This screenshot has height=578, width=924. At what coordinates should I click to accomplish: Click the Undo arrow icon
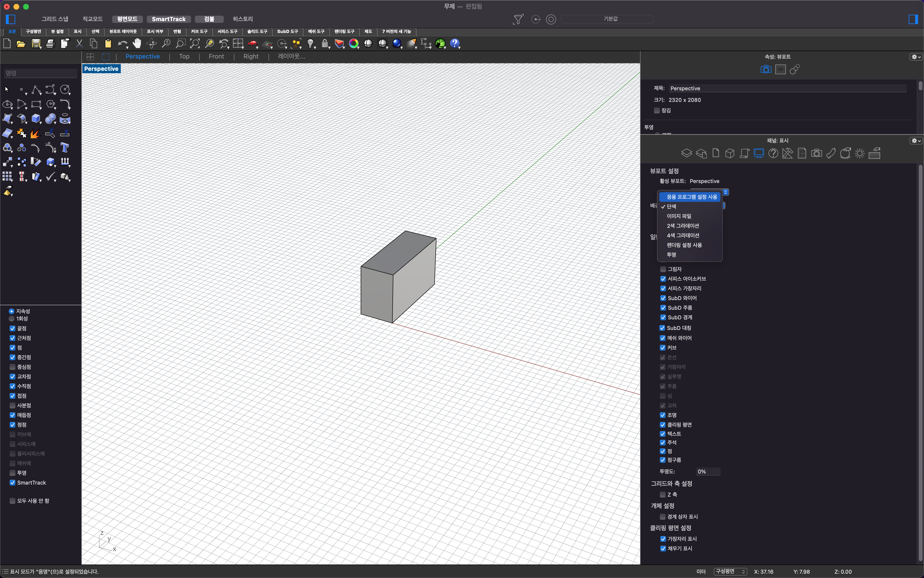point(122,44)
